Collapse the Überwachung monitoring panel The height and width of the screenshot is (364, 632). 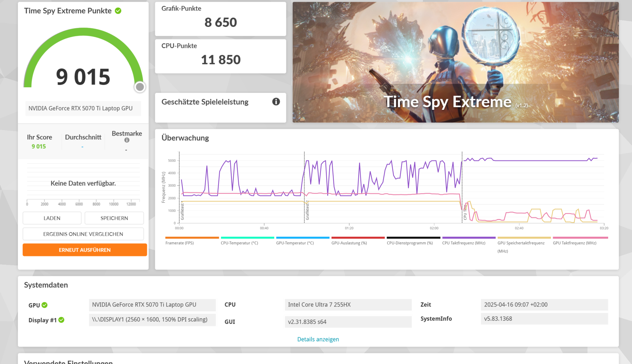[185, 138]
